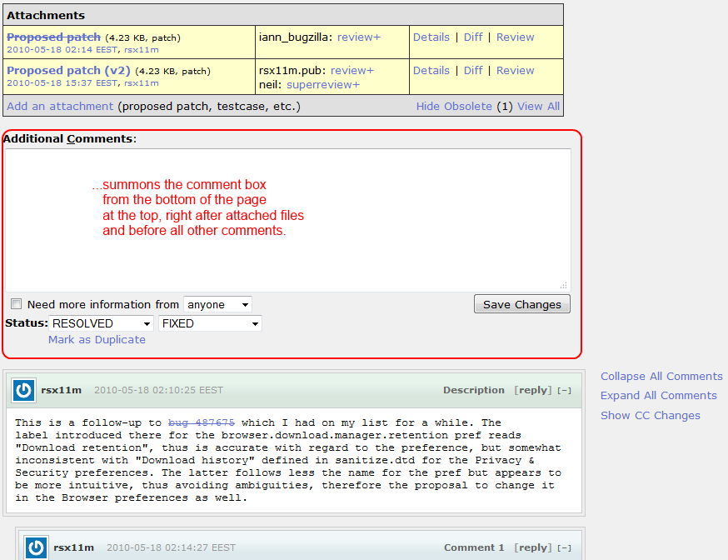Click the Comment 1 label link

click(x=474, y=547)
